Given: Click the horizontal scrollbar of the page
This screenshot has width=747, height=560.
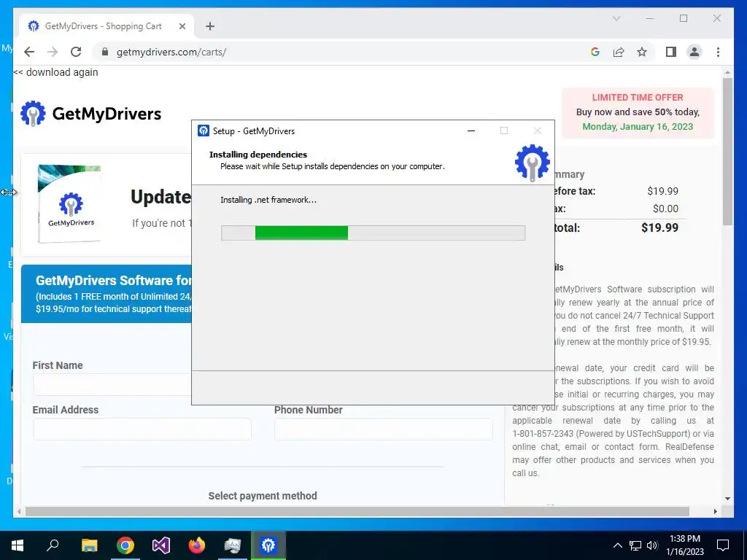Looking at the screenshot, I should point(357,511).
